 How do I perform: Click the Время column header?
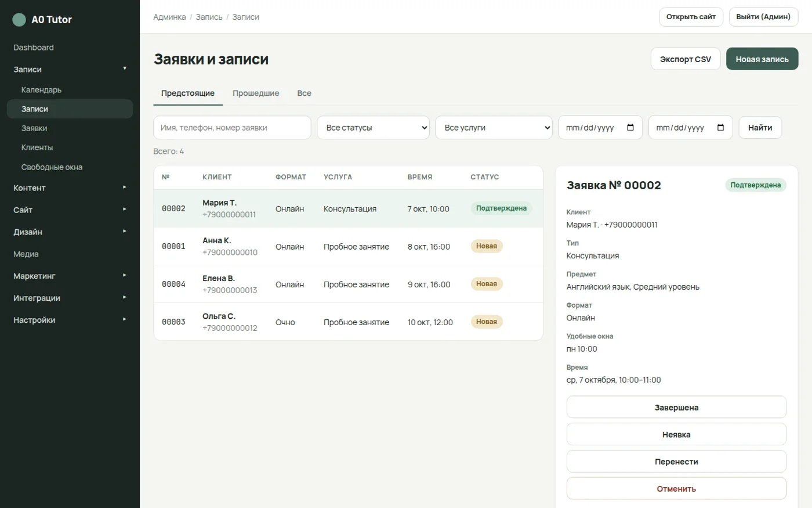[x=420, y=177]
